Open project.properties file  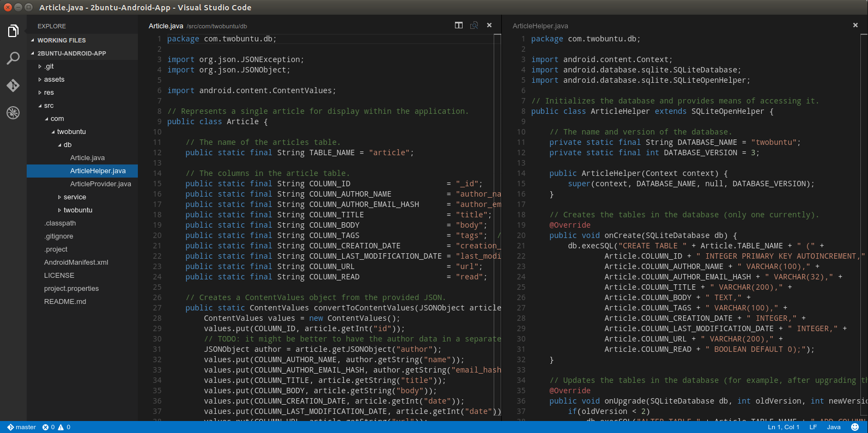click(82, 289)
